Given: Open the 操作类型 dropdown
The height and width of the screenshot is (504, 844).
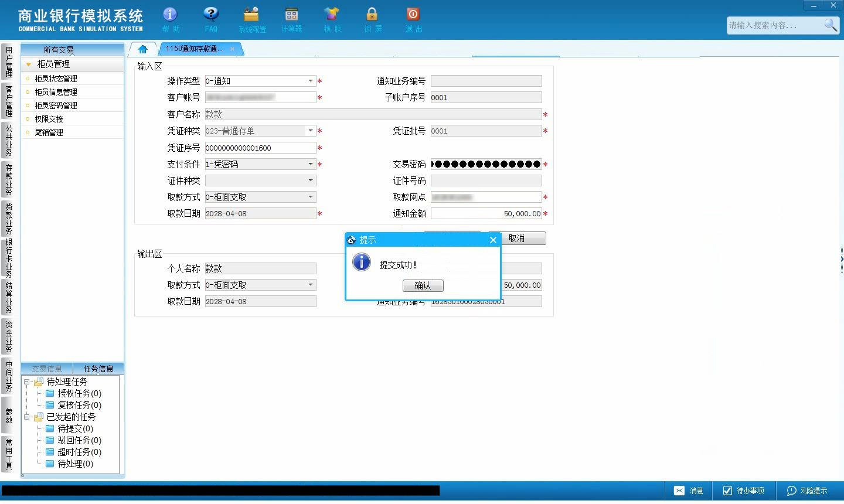Looking at the screenshot, I should [x=311, y=81].
